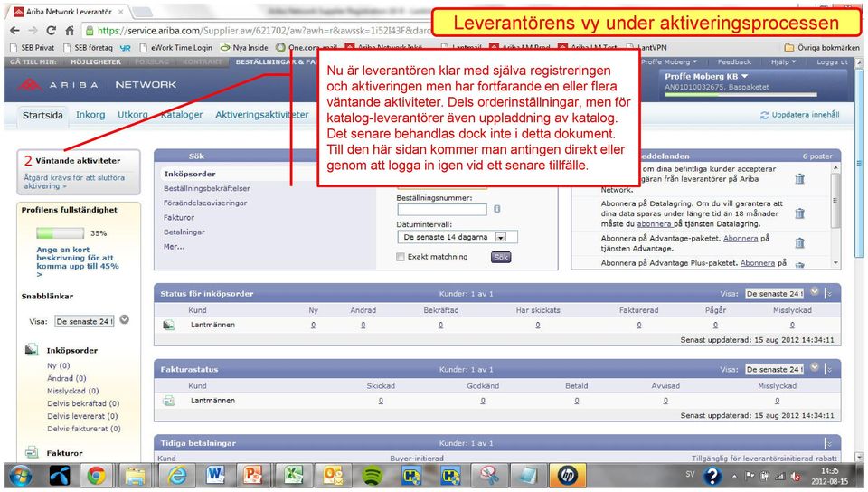Open the Windows Start menu

(21, 476)
